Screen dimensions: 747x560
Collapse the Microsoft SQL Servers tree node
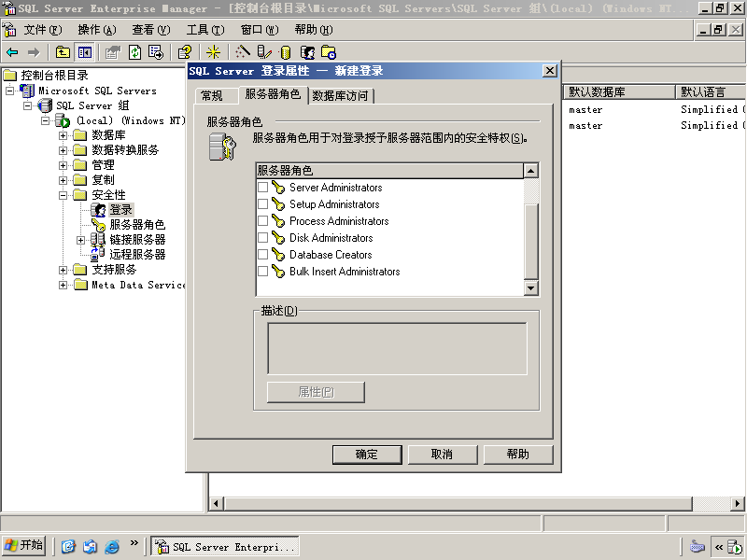(9, 91)
